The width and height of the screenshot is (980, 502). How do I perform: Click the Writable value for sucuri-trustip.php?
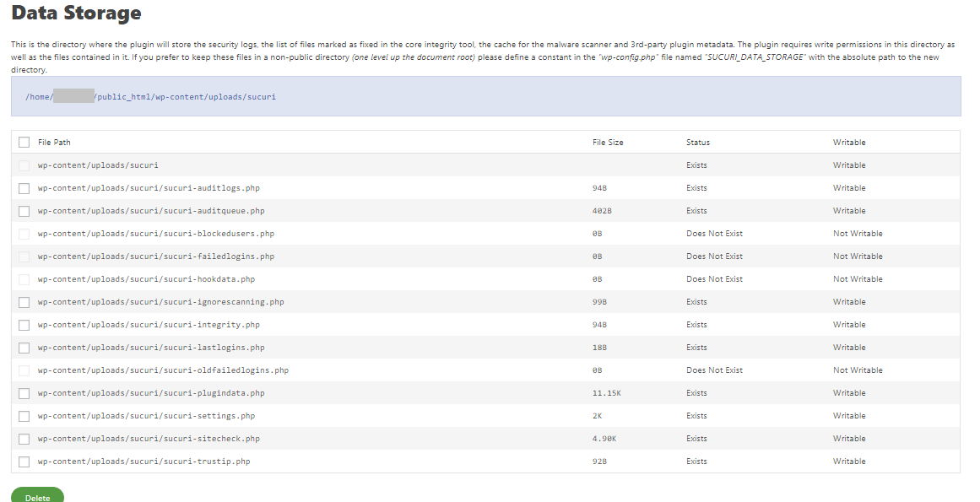point(849,462)
